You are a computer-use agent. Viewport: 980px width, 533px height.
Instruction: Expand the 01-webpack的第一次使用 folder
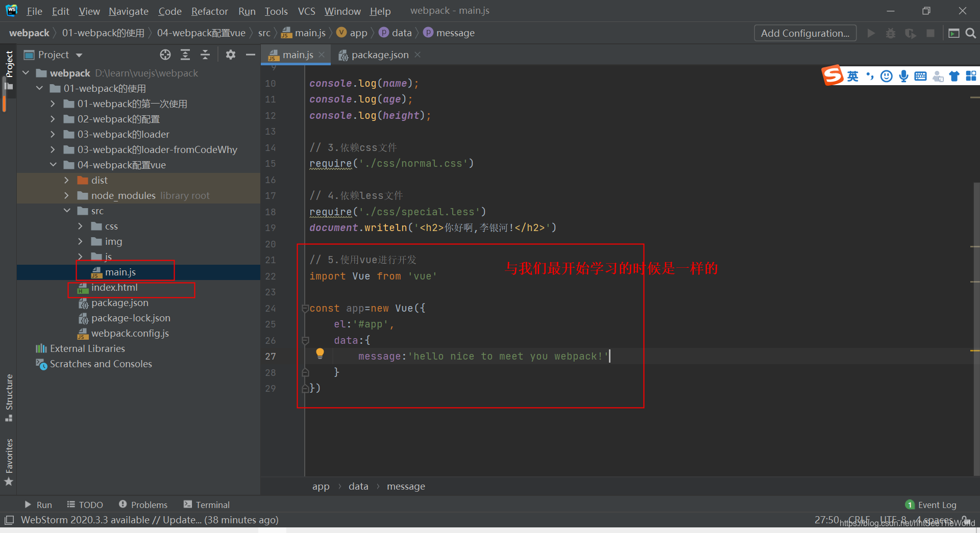(53, 104)
